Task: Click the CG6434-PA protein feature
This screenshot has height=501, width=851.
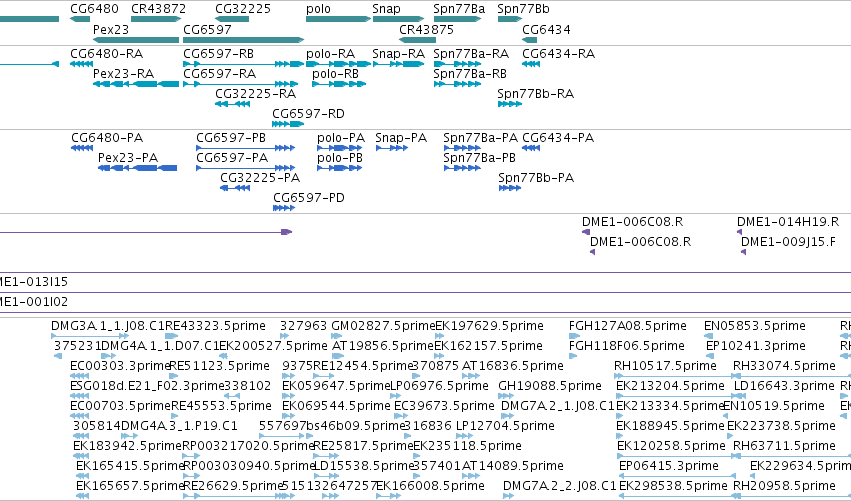Action: tap(531, 148)
